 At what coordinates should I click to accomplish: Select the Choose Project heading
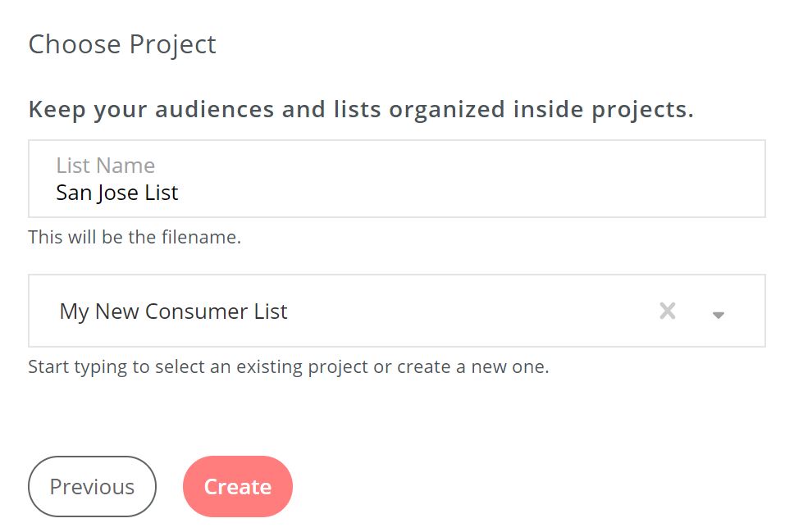click(122, 44)
